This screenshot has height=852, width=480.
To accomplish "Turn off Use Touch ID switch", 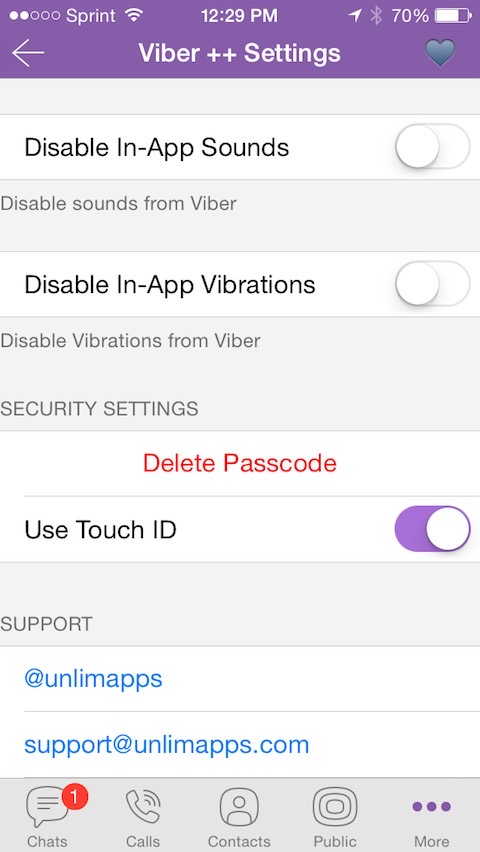I will point(432,529).
